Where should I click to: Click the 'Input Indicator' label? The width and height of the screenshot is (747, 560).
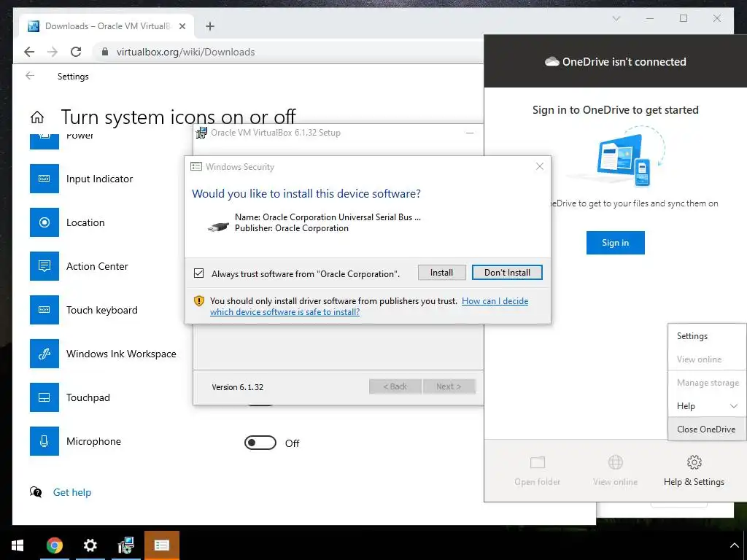(99, 179)
